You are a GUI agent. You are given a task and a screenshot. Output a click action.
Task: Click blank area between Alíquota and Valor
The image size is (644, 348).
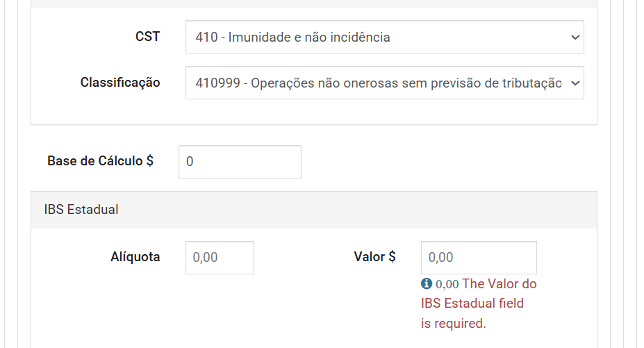coord(302,258)
